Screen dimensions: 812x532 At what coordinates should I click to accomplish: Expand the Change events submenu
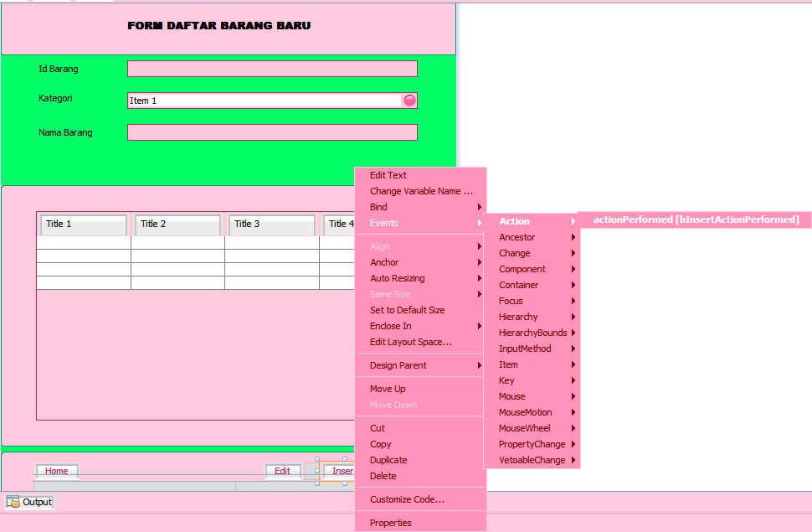click(x=532, y=253)
